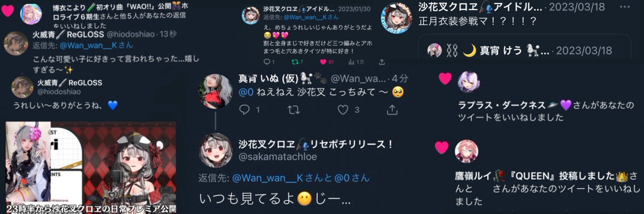Share the 真宵 いぬ tweet via share icon
644x214 pixels.
[392, 110]
